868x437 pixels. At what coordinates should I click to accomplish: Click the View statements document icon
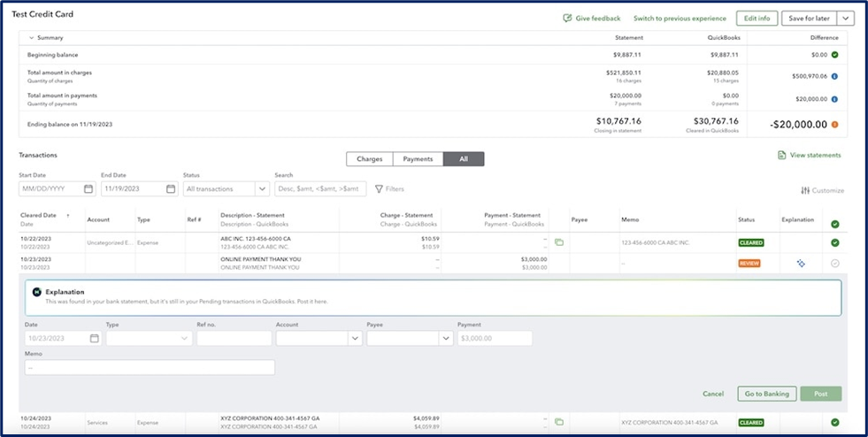(781, 155)
